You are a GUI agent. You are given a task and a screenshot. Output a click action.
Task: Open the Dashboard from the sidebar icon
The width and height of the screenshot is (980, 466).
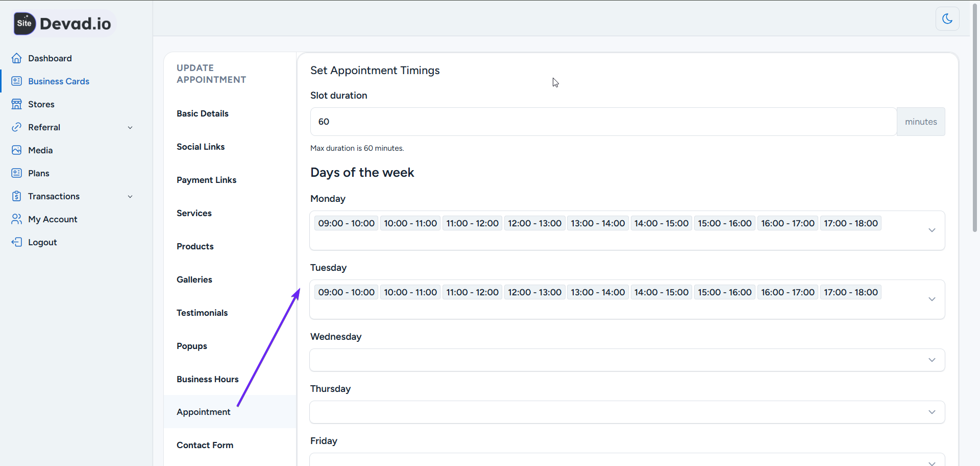tap(17, 58)
